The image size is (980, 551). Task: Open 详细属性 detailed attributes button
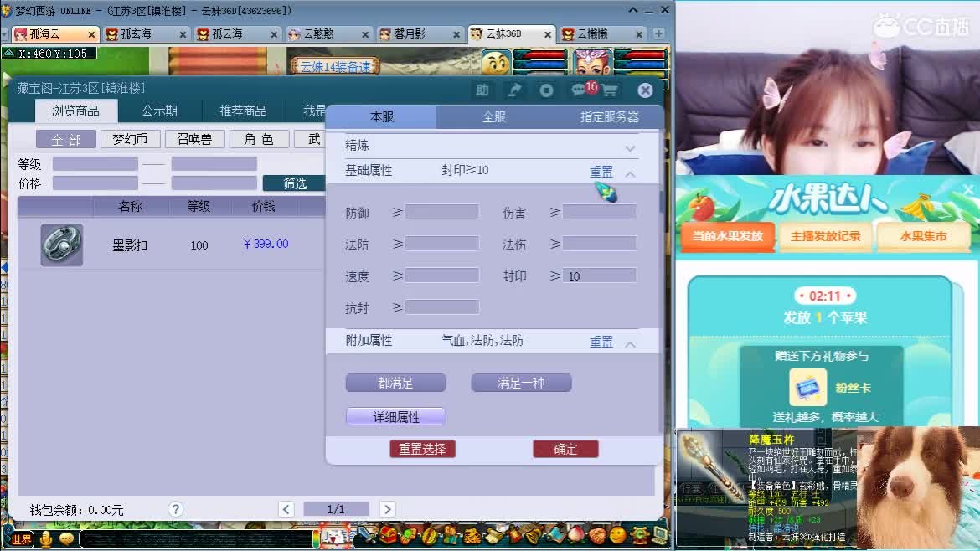pyautogui.click(x=395, y=417)
